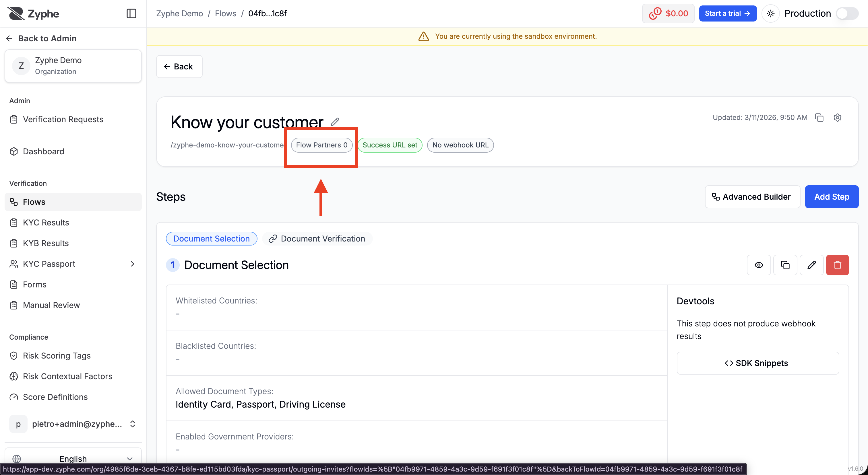This screenshot has height=475, width=868.
Task: Click the balance $0.00 credit indicator
Action: (x=668, y=13)
